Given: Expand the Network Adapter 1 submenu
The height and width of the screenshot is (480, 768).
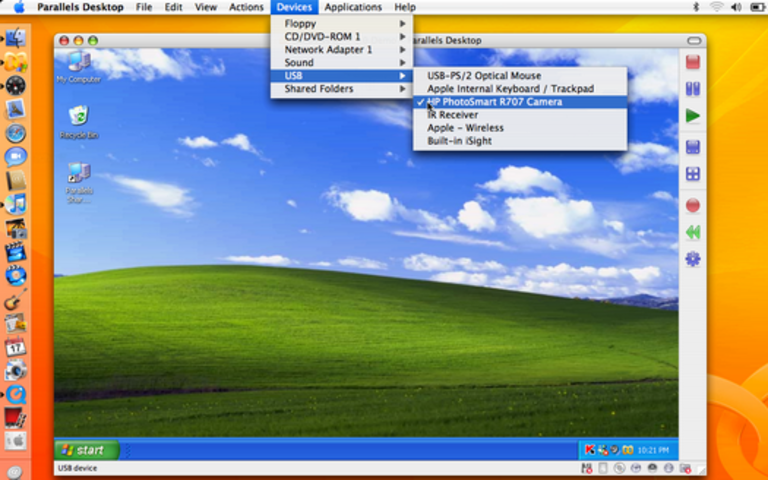Looking at the screenshot, I should pos(341,49).
